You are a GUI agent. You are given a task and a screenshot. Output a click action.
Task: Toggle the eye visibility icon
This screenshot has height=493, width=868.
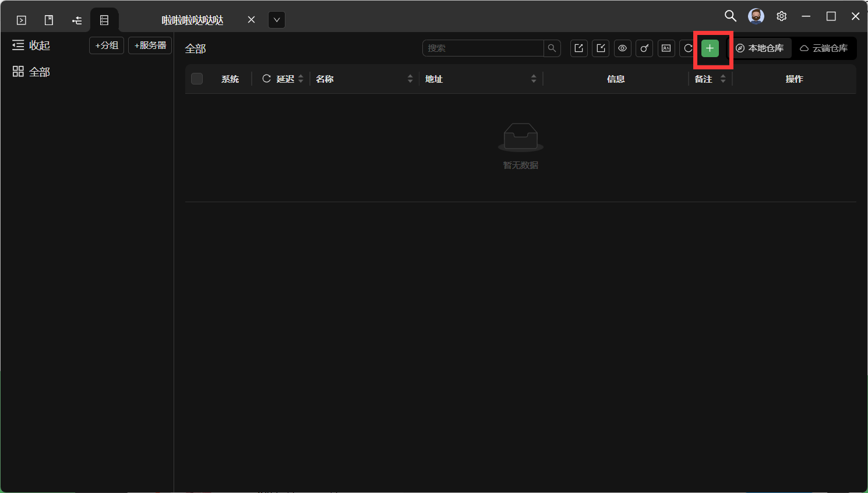pos(622,48)
